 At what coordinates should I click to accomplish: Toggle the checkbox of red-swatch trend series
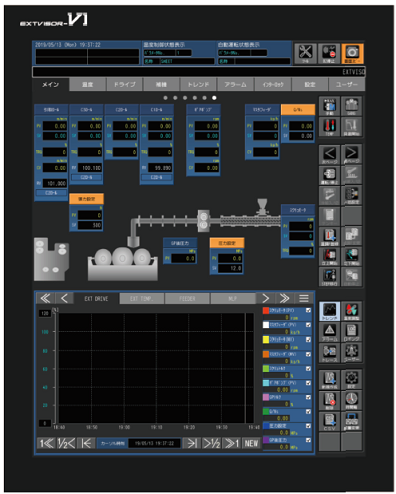point(308,310)
